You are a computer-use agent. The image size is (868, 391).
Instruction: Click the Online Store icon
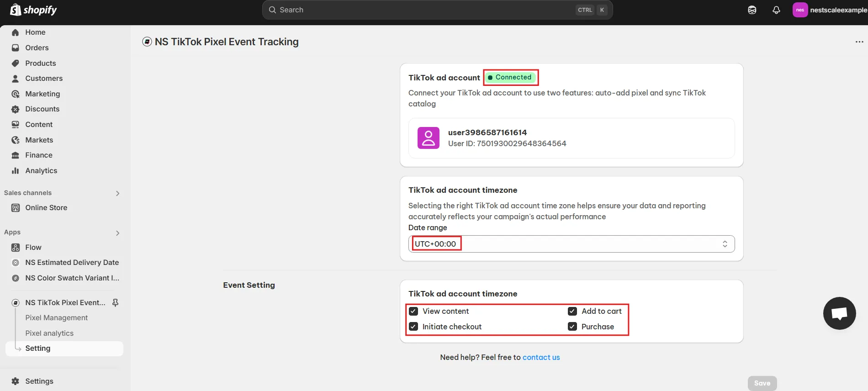pos(16,208)
